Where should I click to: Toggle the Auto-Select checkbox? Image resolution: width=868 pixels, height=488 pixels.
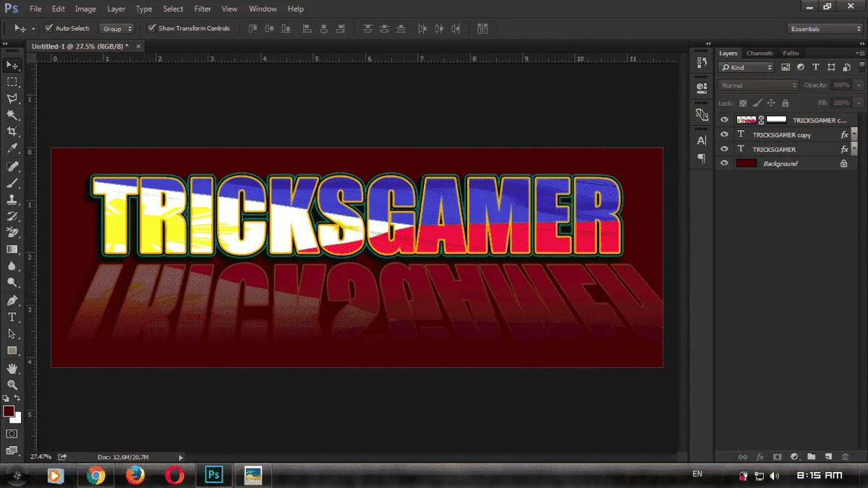(49, 28)
